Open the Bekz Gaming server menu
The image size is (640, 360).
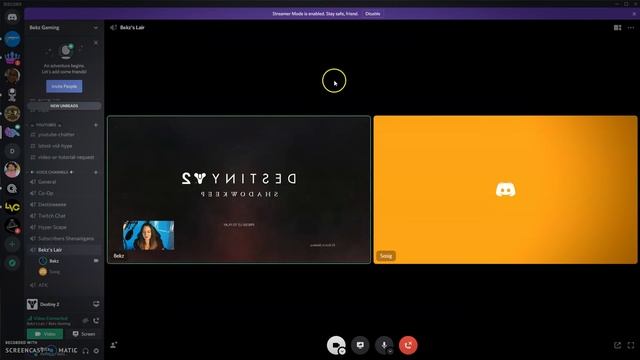[64, 28]
